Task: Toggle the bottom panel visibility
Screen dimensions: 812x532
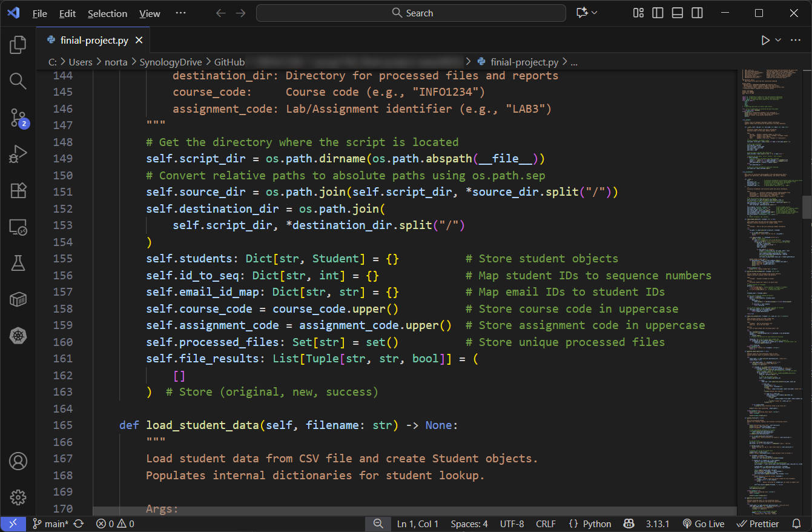Action: (677, 12)
